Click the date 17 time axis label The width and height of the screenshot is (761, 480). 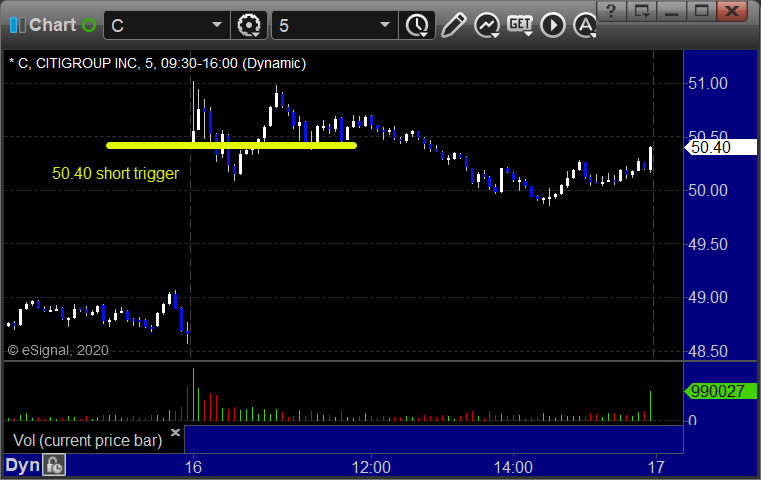[x=656, y=467]
